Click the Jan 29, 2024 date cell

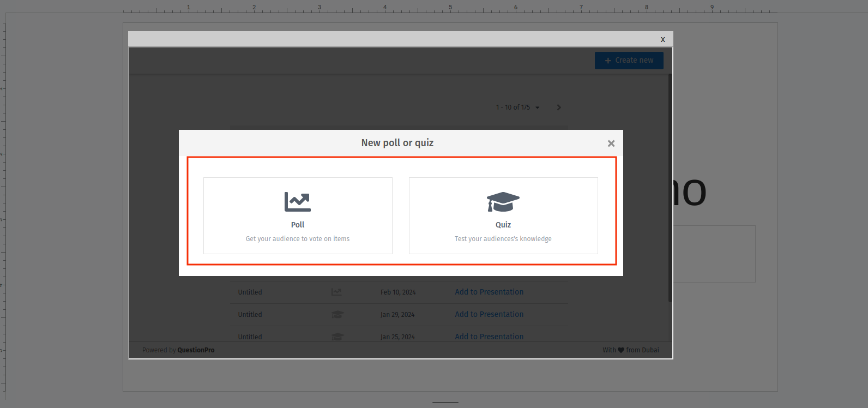pyautogui.click(x=397, y=315)
